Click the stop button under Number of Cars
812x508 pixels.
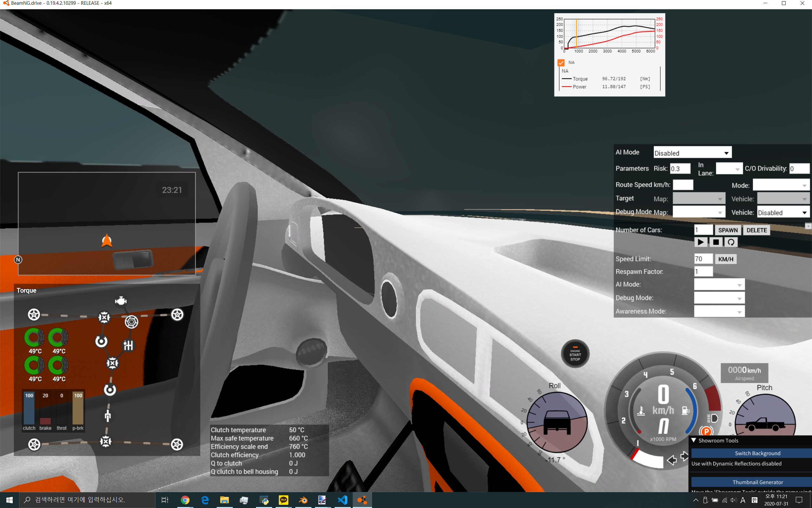point(716,242)
